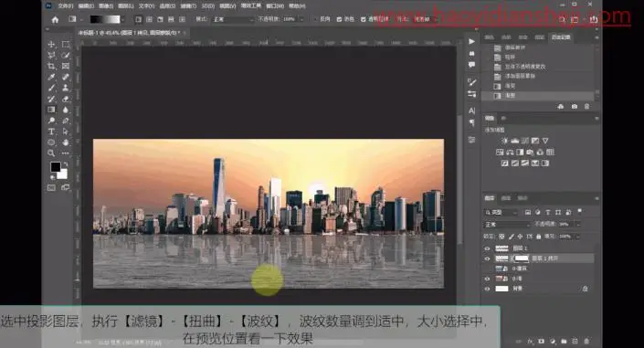This screenshot has height=348, width=644.
Task: Open the gradient picker dropdown arrow
Action: [x=122, y=20]
